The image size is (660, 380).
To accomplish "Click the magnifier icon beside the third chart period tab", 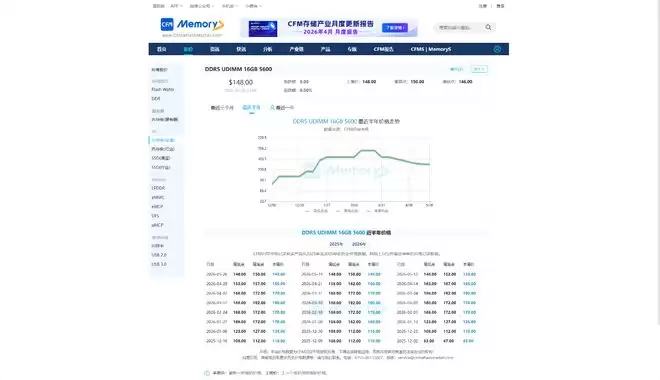I will coord(272,108).
